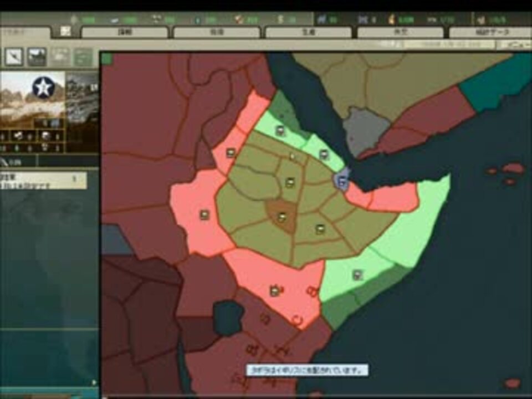Select unit counter in the large western pink province

[x=204, y=215]
